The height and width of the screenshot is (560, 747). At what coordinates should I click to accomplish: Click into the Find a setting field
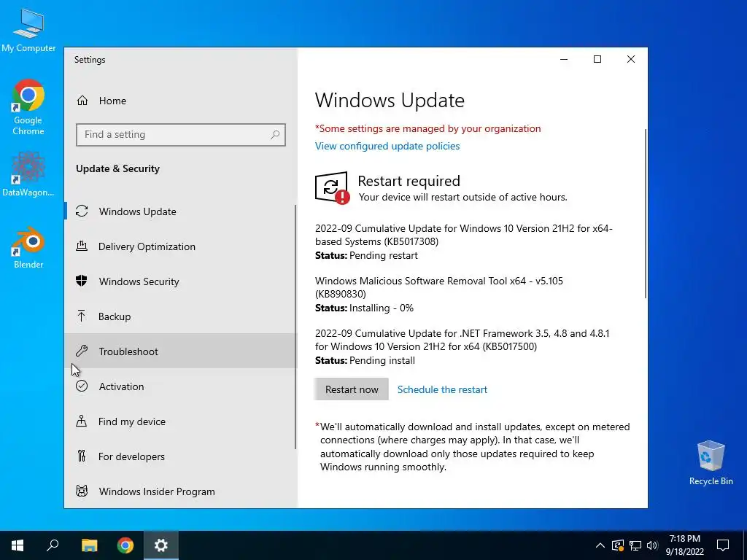coord(181,135)
